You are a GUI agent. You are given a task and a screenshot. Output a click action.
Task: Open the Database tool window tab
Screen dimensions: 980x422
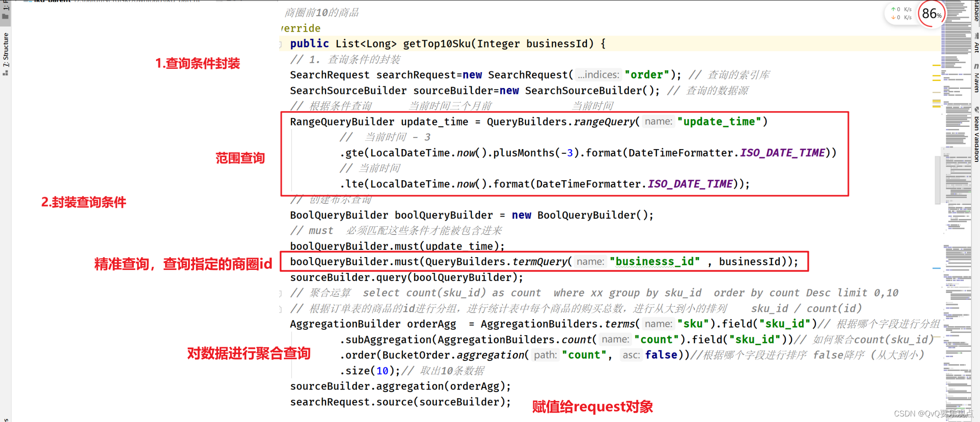coord(976,11)
